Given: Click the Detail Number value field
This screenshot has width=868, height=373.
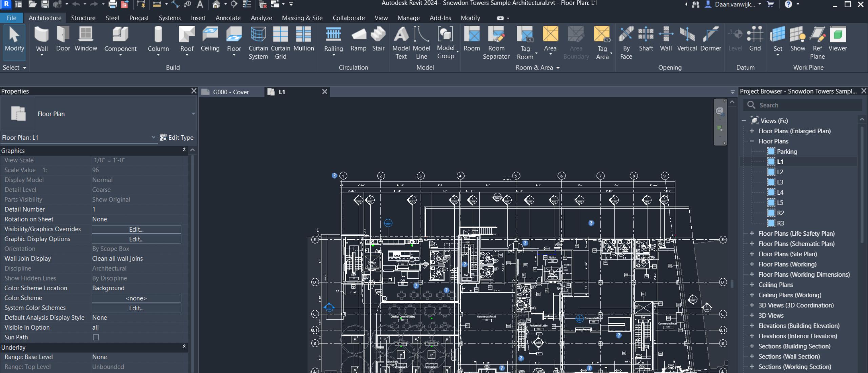Looking at the screenshot, I should click(x=136, y=209).
